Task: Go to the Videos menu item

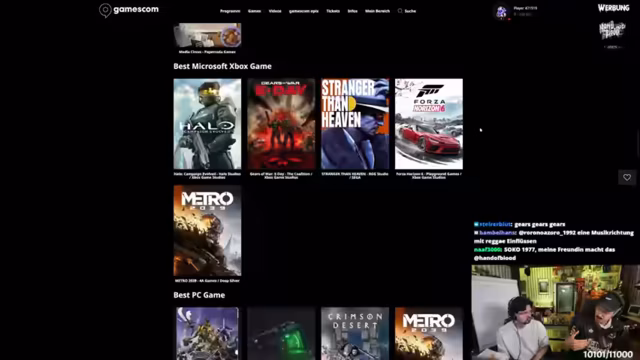Action: [275, 11]
